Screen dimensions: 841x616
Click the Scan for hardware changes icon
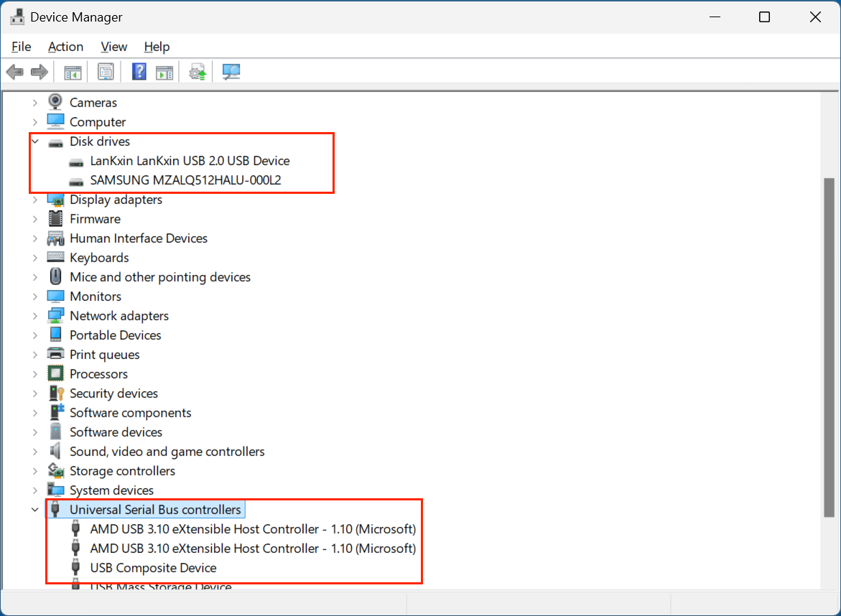231,71
